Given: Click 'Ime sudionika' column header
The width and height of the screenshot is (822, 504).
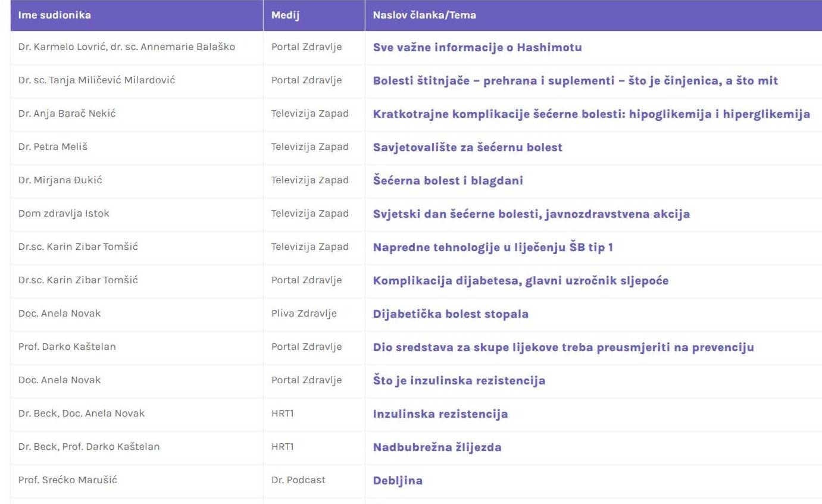Looking at the screenshot, I should (x=55, y=15).
